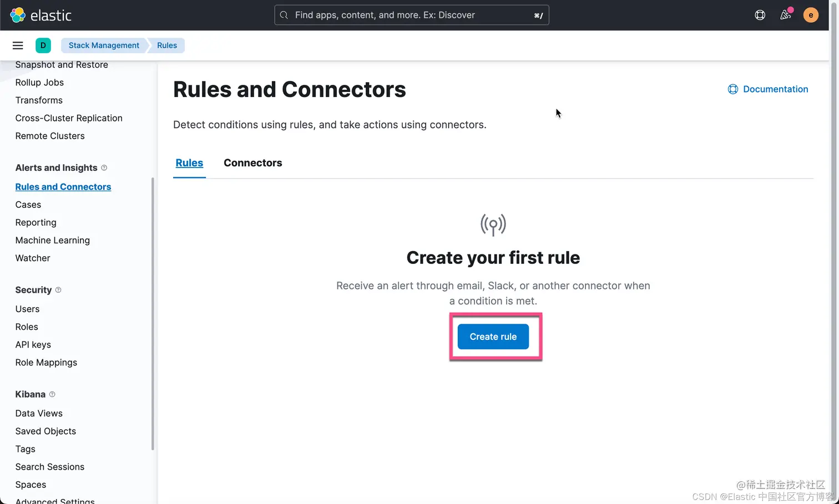Open Role Mappings
Viewport: 839px width, 504px height.
tap(46, 362)
